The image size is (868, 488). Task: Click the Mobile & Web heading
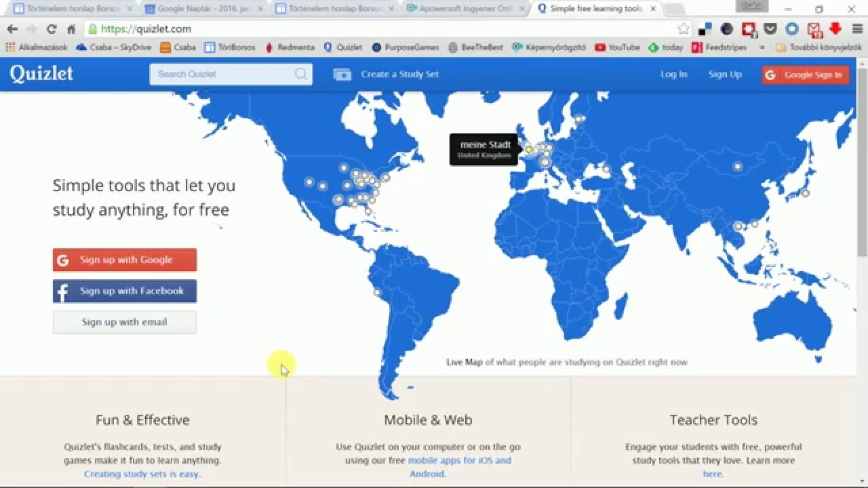pos(428,420)
